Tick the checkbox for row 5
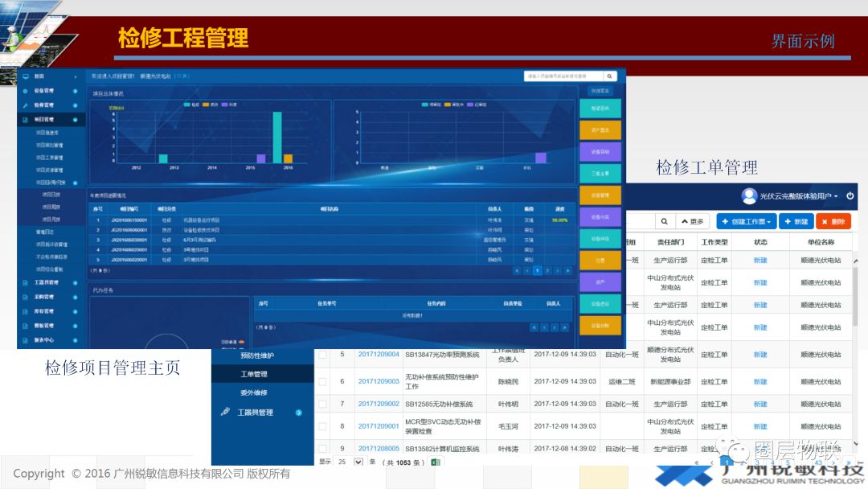868x489 pixels. click(x=323, y=355)
